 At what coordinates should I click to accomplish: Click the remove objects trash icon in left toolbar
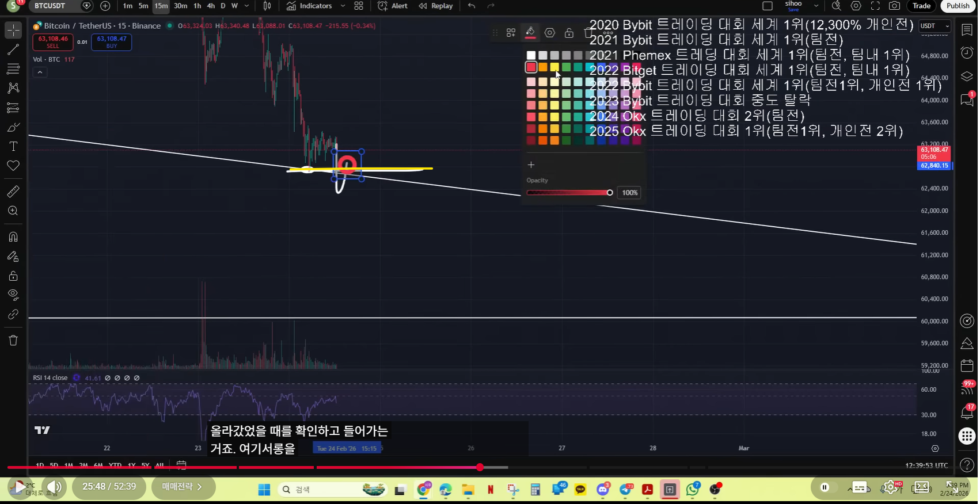pos(13,341)
